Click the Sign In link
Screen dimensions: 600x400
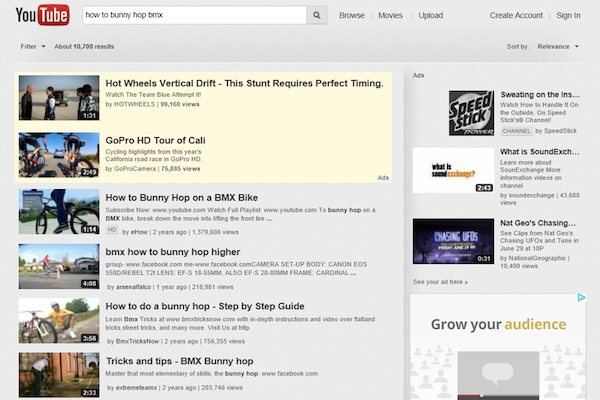568,15
